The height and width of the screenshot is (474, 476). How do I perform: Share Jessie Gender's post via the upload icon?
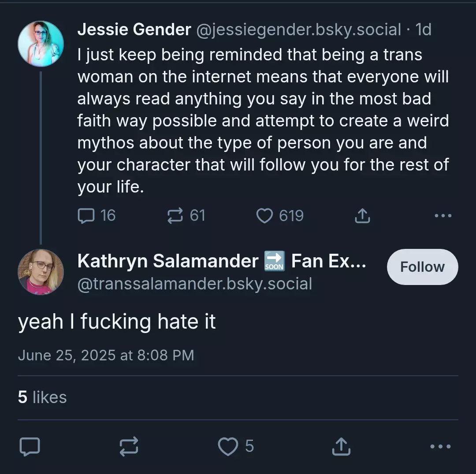coord(362,216)
